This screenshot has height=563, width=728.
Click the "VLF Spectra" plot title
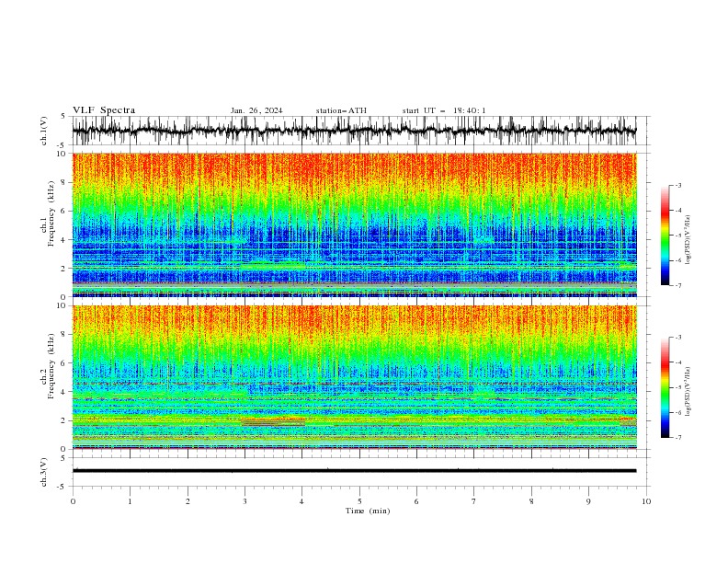tap(104, 110)
